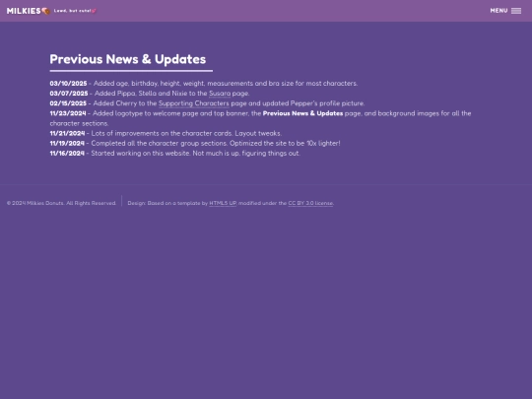This screenshot has width=532, height=399.
Task: Click the 'Lewd, but cute!' tagline
Action: [x=75, y=11]
